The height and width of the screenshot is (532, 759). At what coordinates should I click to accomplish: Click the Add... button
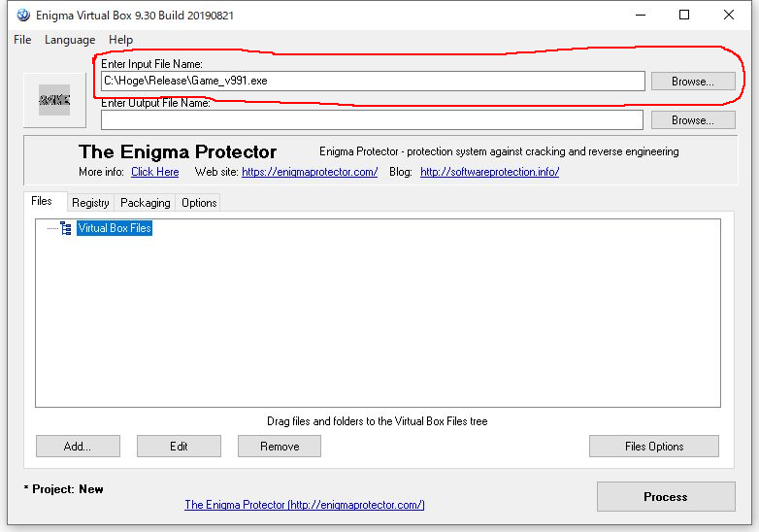pyautogui.click(x=78, y=446)
